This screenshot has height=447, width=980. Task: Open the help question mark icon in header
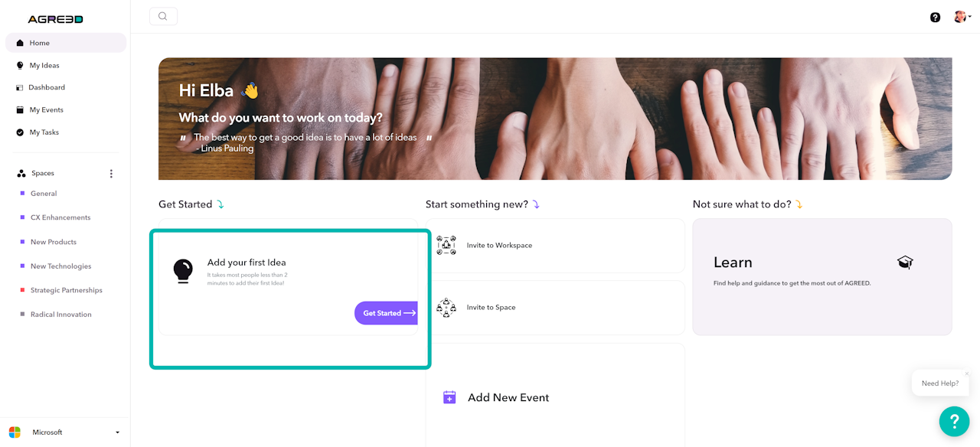coord(935,17)
